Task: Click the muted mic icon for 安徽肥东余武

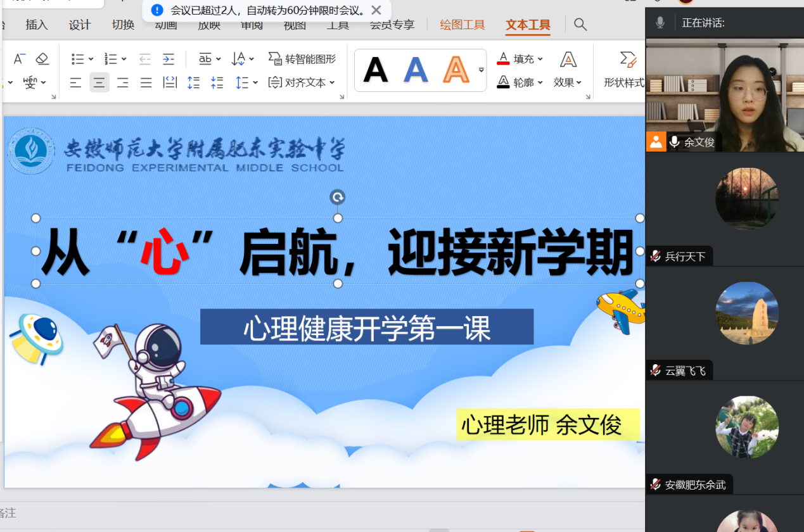Action: pos(656,484)
